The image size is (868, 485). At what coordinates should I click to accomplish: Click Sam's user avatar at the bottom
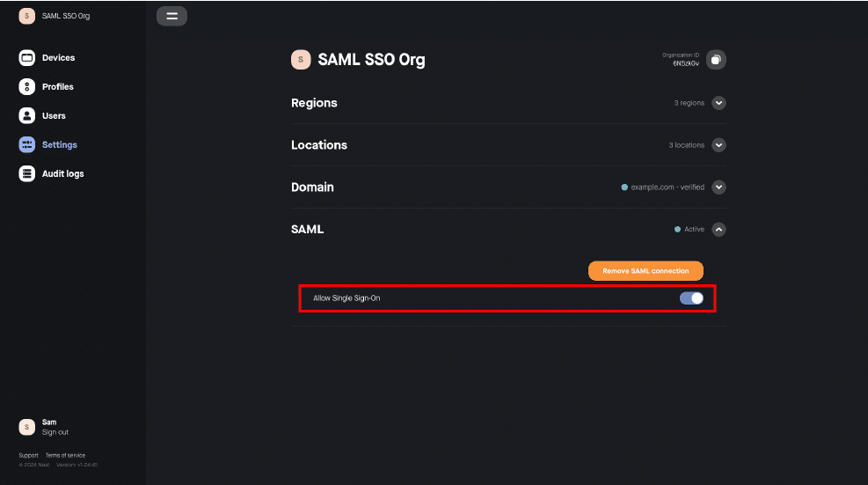(26, 427)
